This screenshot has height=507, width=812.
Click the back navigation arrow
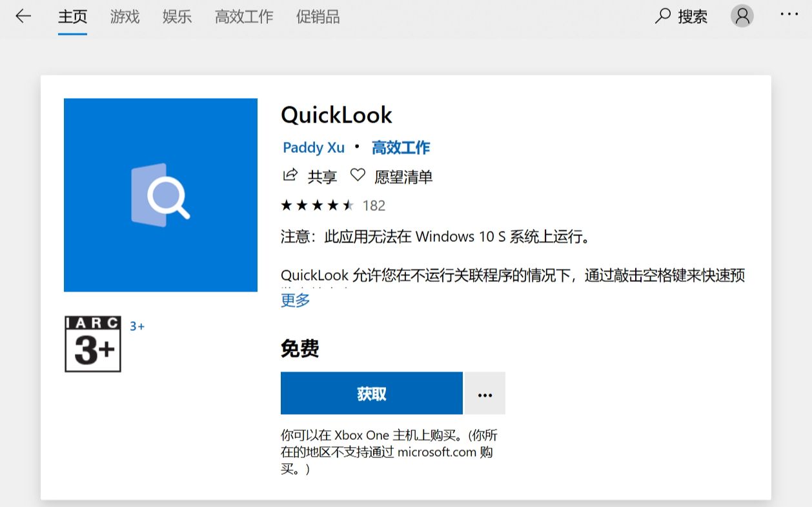click(23, 17)
